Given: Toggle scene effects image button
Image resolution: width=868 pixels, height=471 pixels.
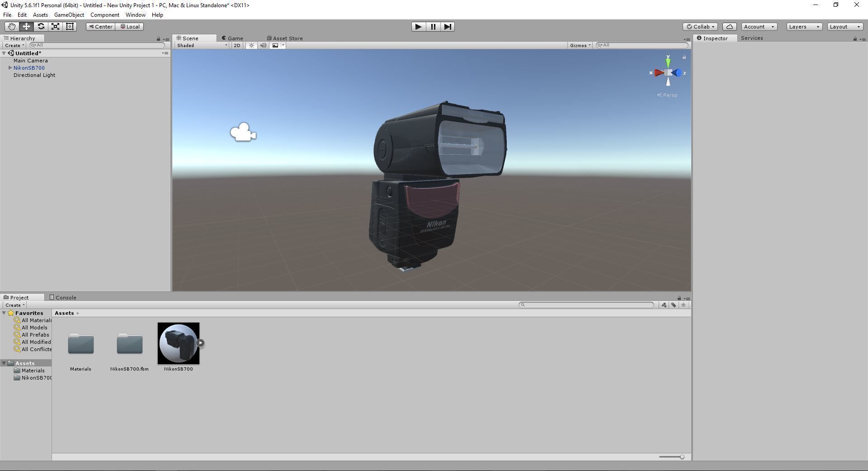Looking at the screenshot, I should tap(275, 45).
